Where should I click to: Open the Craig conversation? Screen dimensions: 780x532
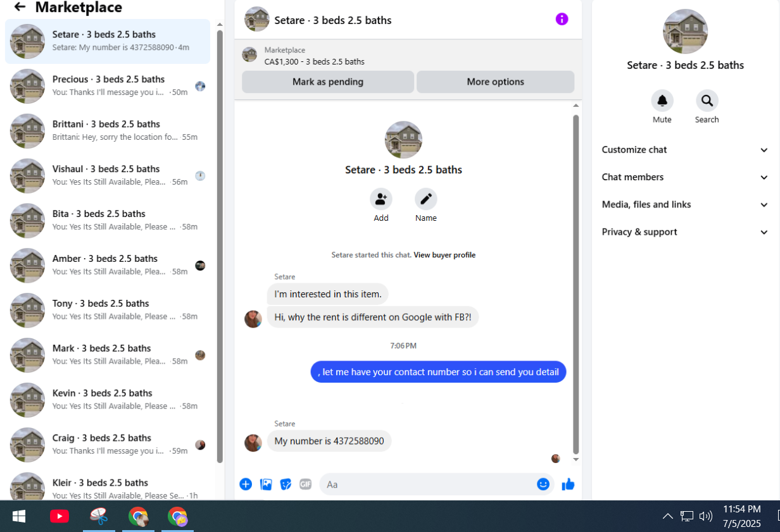108,445
